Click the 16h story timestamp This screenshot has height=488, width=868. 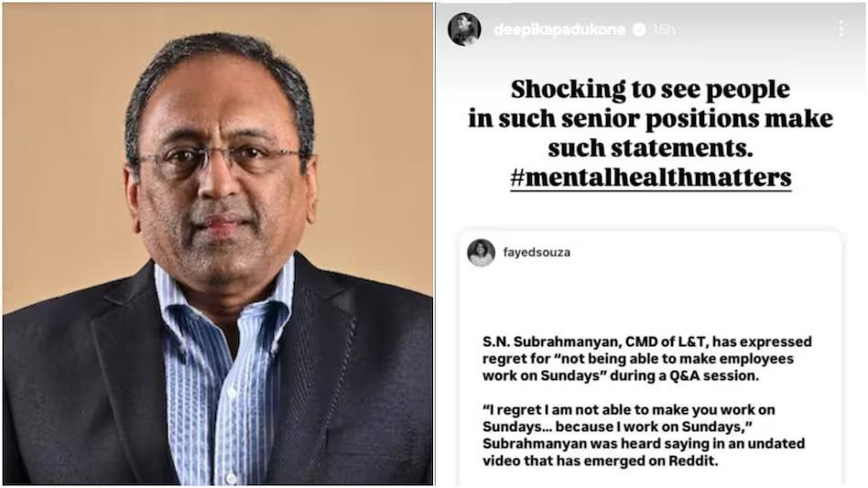[x=663, y=29]
